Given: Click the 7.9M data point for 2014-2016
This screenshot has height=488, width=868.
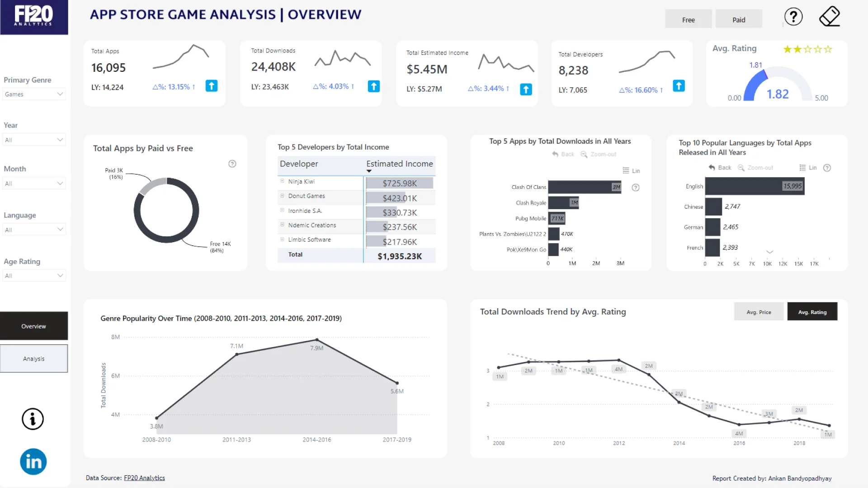Looking at the screenshot, I should 317,339.
